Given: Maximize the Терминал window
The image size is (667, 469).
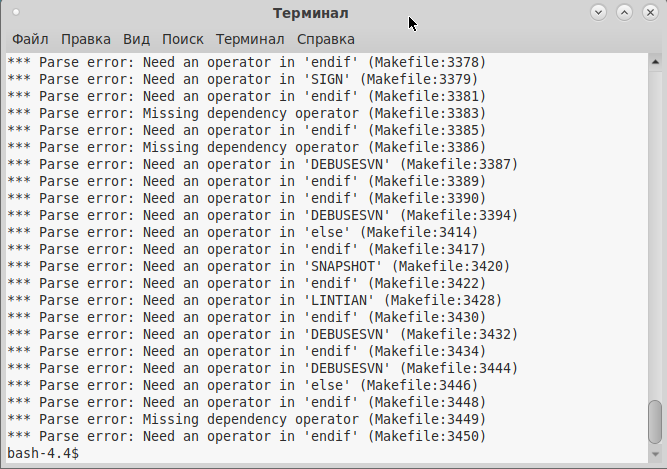Looking at the screenshot, I should pyautogui.click(x=625, y=13).
